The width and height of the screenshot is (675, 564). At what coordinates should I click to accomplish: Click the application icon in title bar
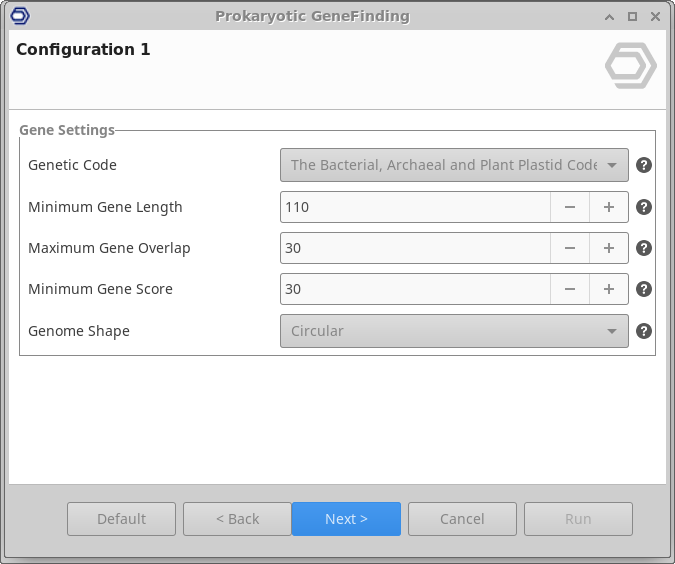click(x=20, y=16)
